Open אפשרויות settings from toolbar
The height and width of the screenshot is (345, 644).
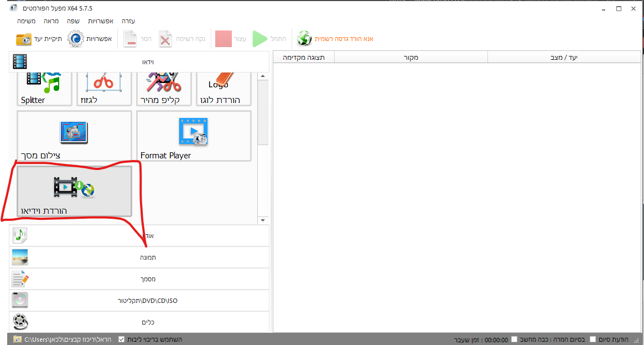coord(90,39)
